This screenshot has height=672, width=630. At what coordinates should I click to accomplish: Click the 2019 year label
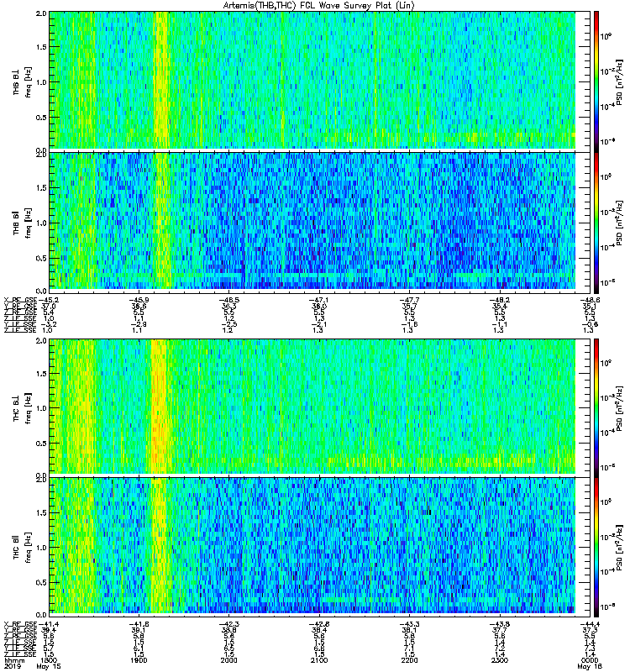(x=13, y=666)
